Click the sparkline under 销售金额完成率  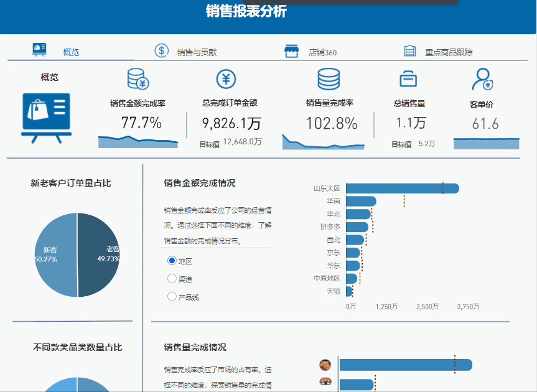tap(138, 142)
